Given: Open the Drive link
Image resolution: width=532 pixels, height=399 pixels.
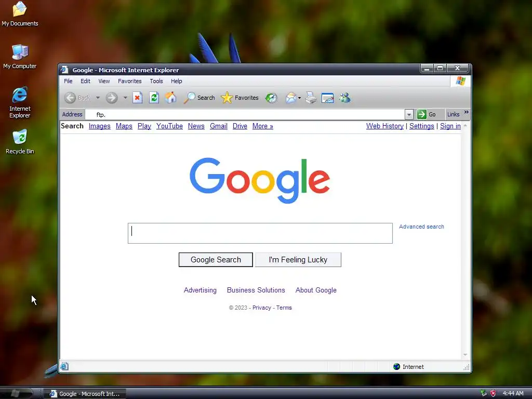Looking at the screenshot, I should (x=240, y=126).
